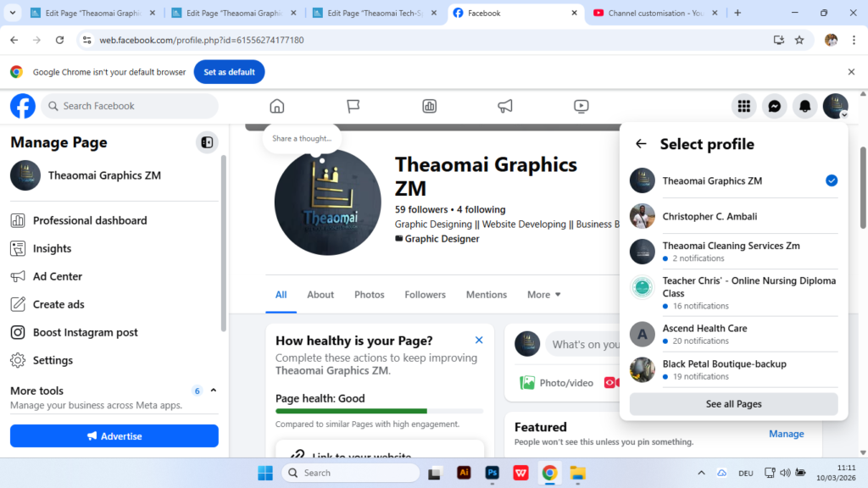Collapse the More tools section

[214, 391]
